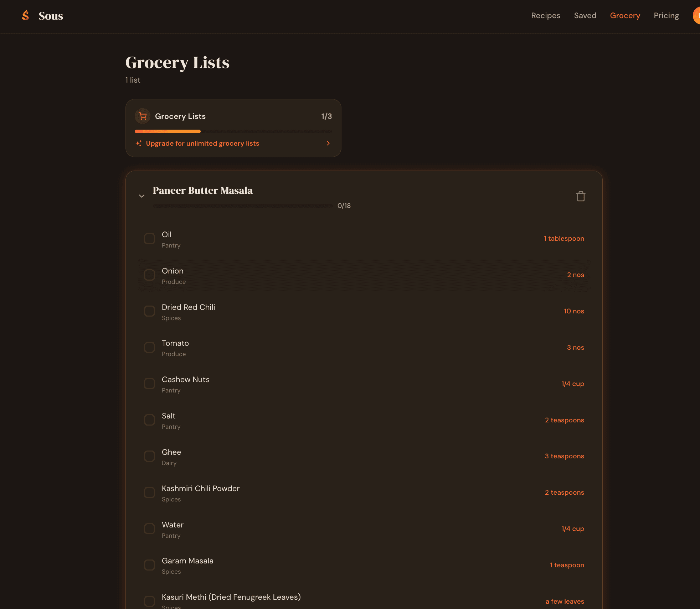
Task: Click the Sous logo icon
Action: click(x=25, y=15)
